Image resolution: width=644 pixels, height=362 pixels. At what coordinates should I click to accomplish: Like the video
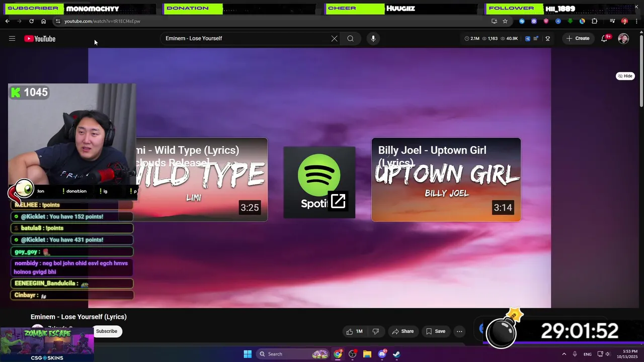tap(354, 331)
